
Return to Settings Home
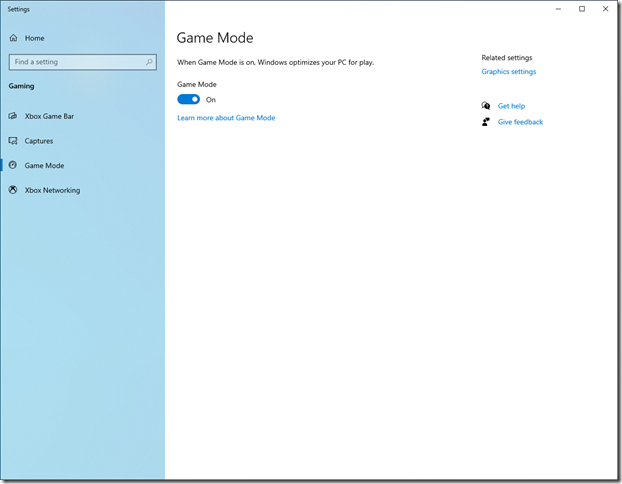[x=83, y=38]
